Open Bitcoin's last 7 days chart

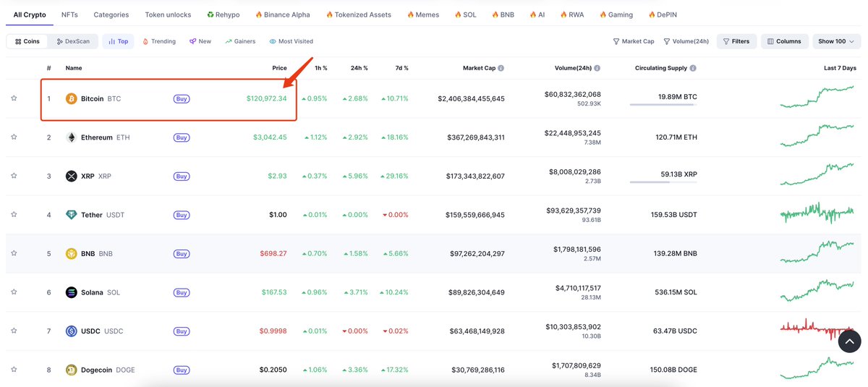tap(817, 97)
